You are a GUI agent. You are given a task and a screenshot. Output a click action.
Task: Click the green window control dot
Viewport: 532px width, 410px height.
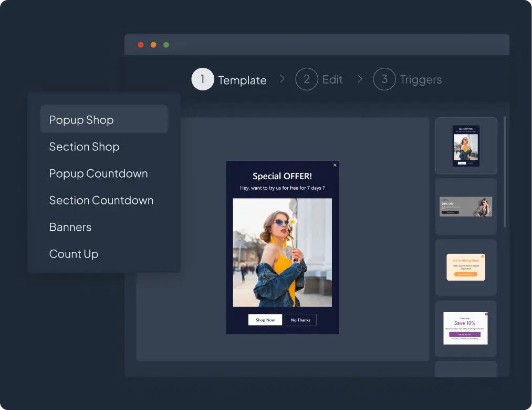(166, 45)
